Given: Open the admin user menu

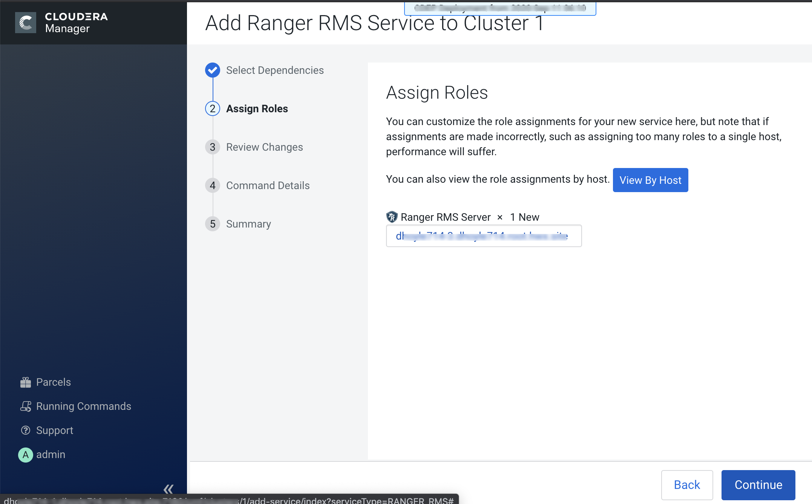Looking at the screenshot, I should click(x=51, y=455).
